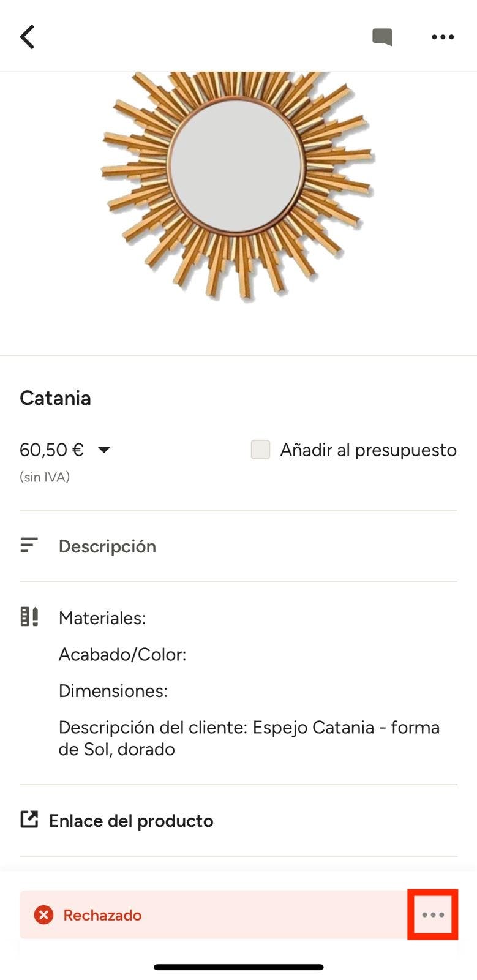The height and width of the screenshot is (980, 477).
Task: Tap the Descripción del cliente text
Action: coord(249,738)
